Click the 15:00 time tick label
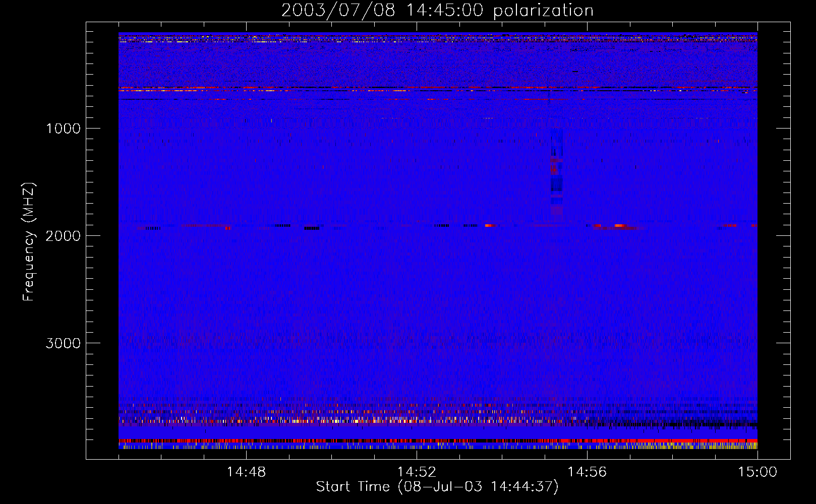 click(757, 472)
